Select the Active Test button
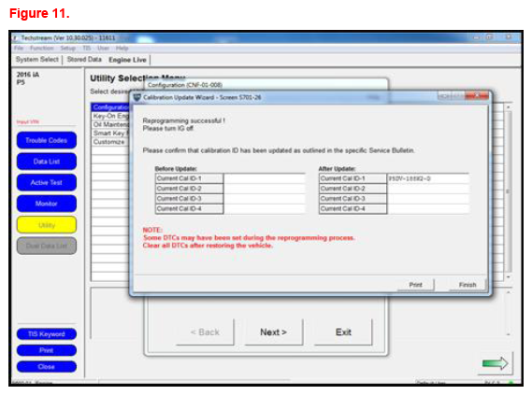 click(47, 183)
